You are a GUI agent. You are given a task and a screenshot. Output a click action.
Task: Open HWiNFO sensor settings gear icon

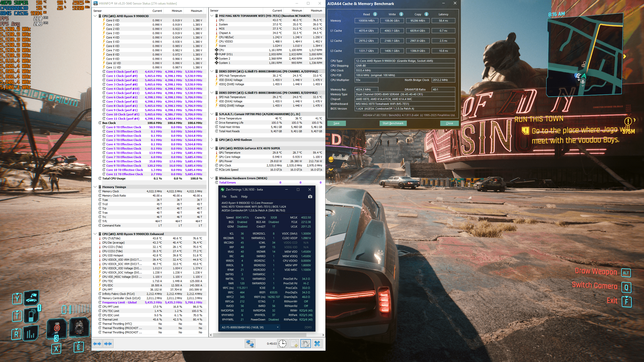305,343
